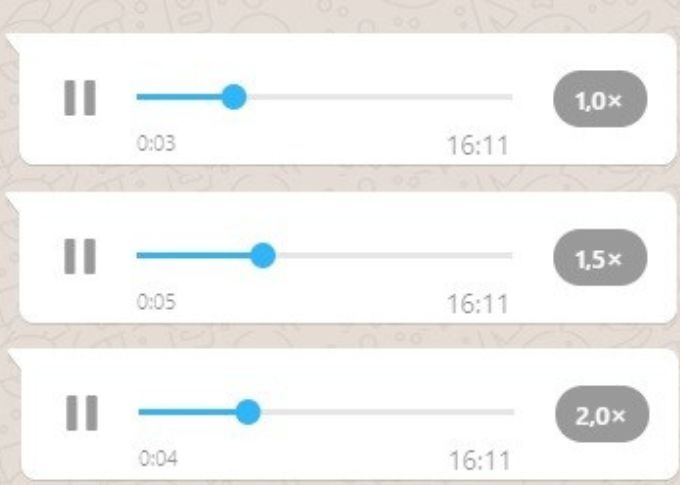Image resolution: width=680 pixels, height=485 pixels.
Task: Click the 0:03 elapsed time label
Action: tap(156, 143)
